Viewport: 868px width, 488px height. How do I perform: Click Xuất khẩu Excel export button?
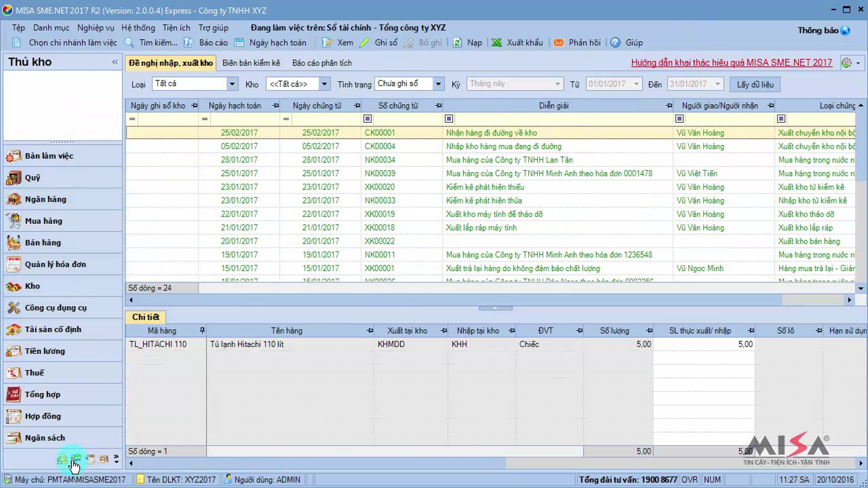click(x=517, y=43)
